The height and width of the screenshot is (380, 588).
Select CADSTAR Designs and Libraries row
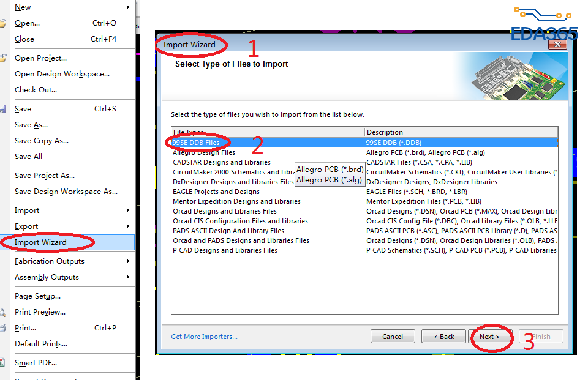click(364, 162)
